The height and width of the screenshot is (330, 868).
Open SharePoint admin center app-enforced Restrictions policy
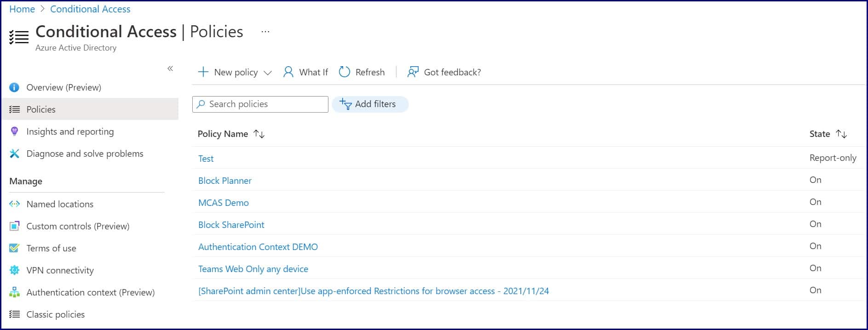(374, 291)
